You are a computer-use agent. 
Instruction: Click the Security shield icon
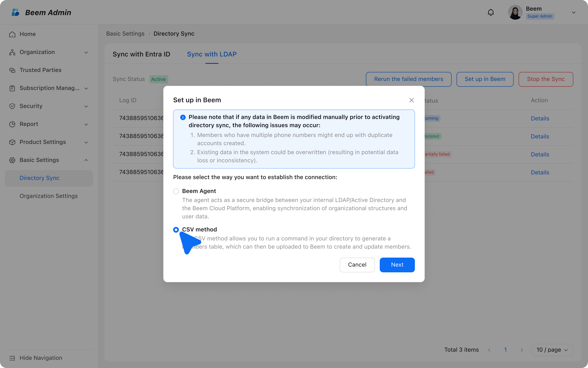point(12,106)
